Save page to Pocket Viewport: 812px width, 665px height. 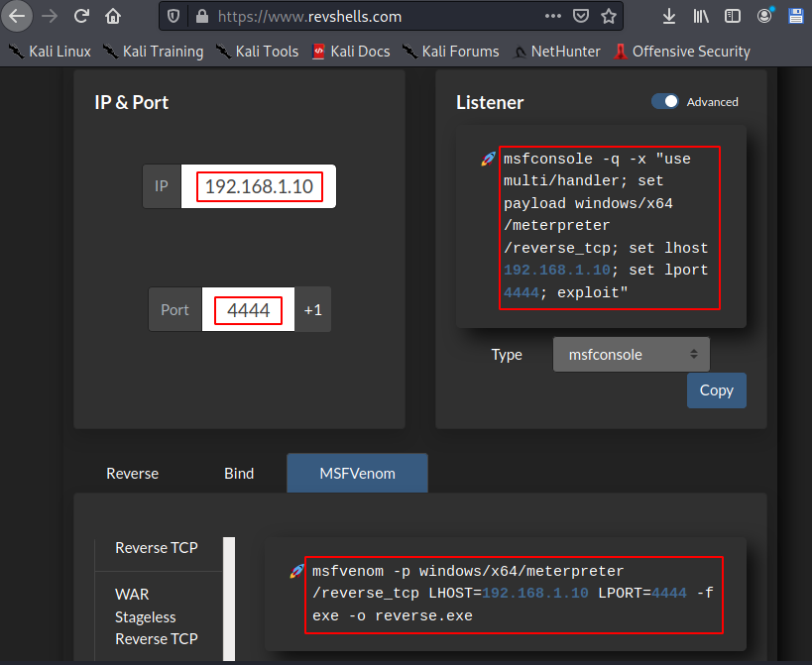tap(581, 16)
